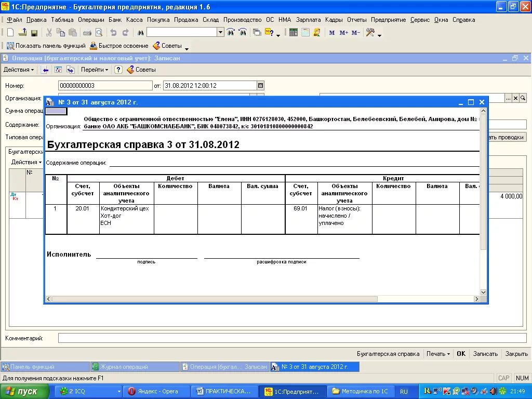This screenshot has width=532, height=399.
Task: Open the Файл menu
Action: tap(14, 20)
